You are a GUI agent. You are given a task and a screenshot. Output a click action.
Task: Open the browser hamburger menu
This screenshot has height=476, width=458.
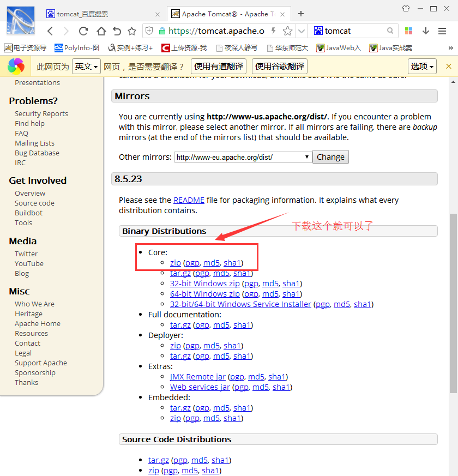[442, 31]
